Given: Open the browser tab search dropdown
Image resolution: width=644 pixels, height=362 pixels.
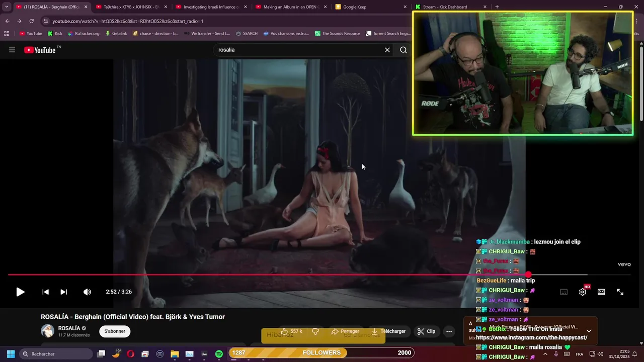Looking at the screenshot, I should pyautogui.click(x=7, y=7).
